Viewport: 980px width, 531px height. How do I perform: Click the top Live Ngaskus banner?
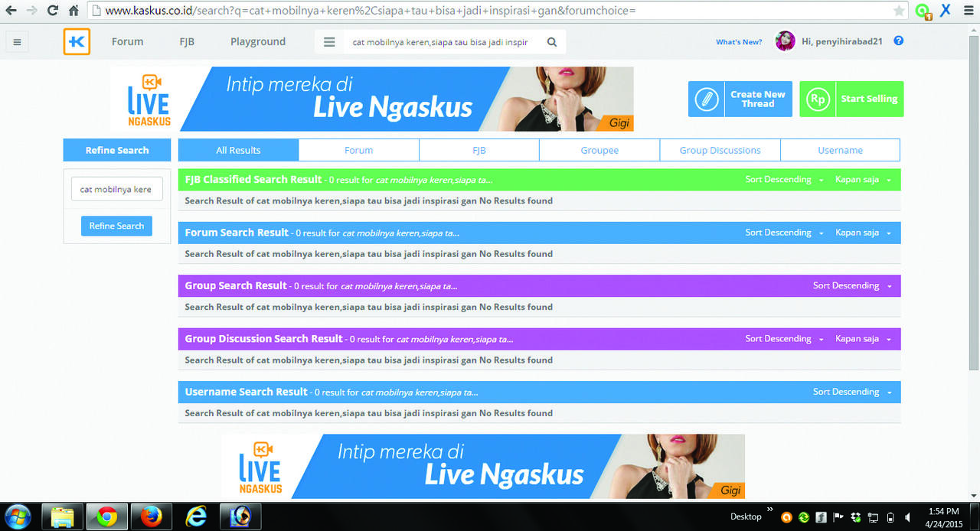(372, 99)
